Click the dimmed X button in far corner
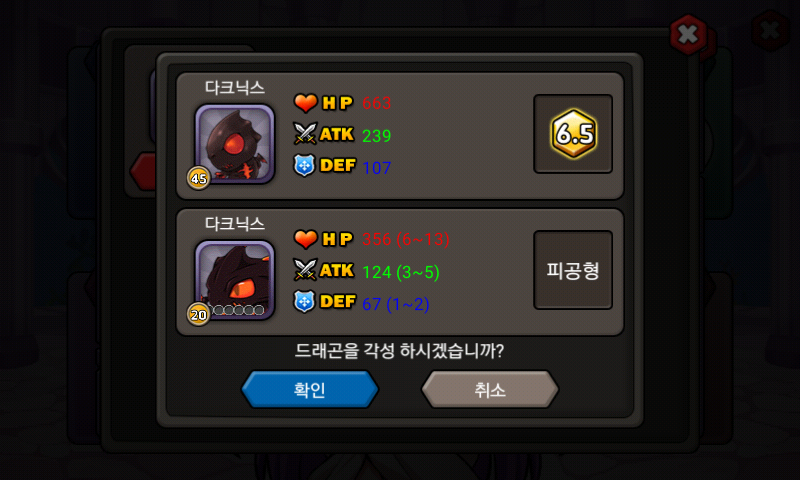800x480 pixels. point(770,31)
